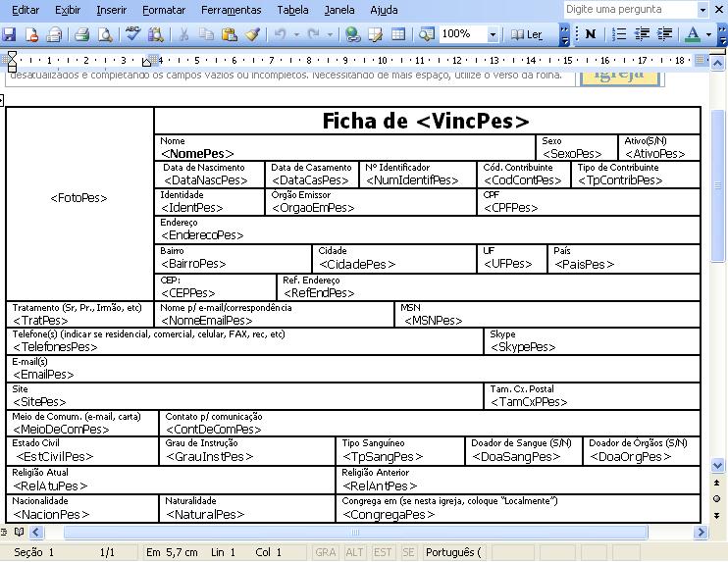Switch to Reading Layout view icon
This screenshot has height=562, width=728.
click(19, 532)
